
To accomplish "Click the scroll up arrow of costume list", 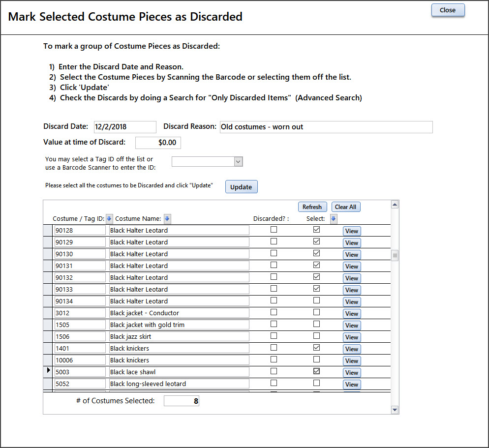I will click(x=395, y=205).
